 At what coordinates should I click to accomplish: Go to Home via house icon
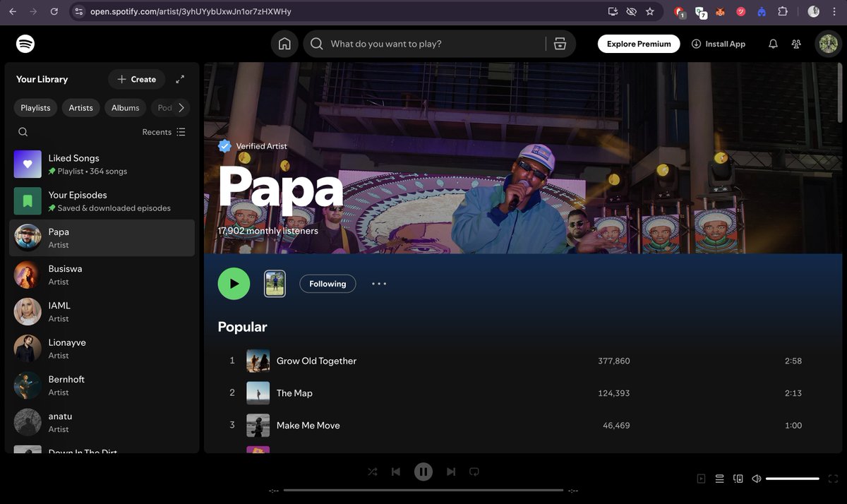tap(284, 44)
